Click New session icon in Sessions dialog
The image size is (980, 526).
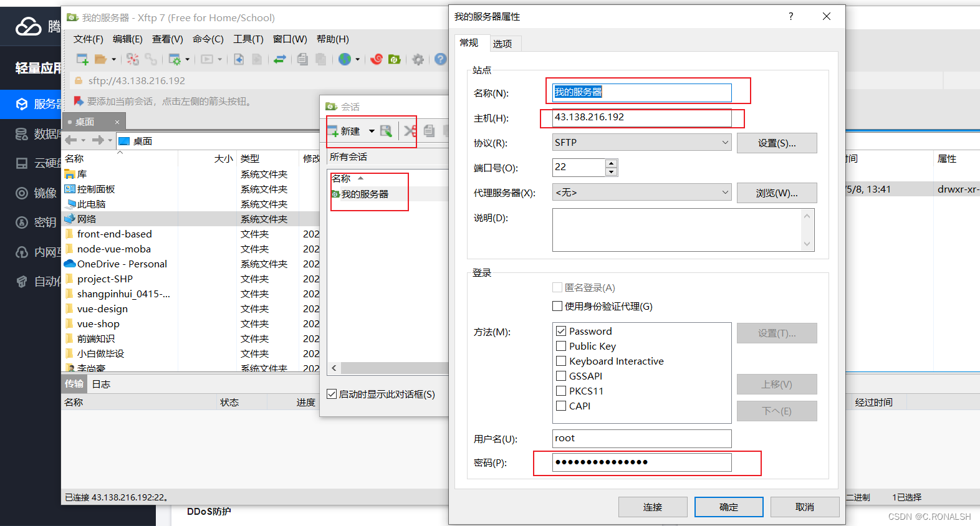pos(333,131)
